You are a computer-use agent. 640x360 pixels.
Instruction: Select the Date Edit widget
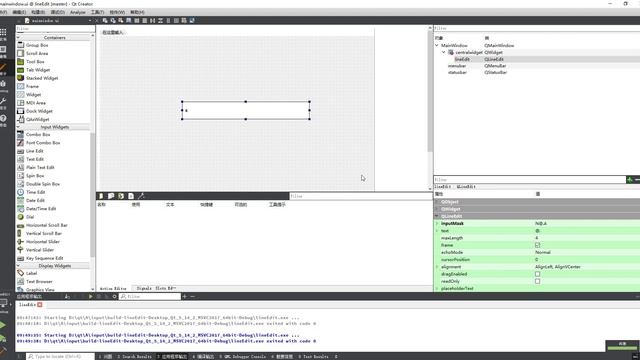point(31,200)
